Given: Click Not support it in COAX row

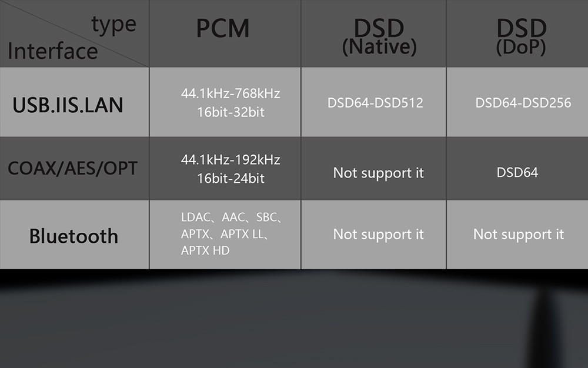Looking at the screenshot, I should (378, 173).
